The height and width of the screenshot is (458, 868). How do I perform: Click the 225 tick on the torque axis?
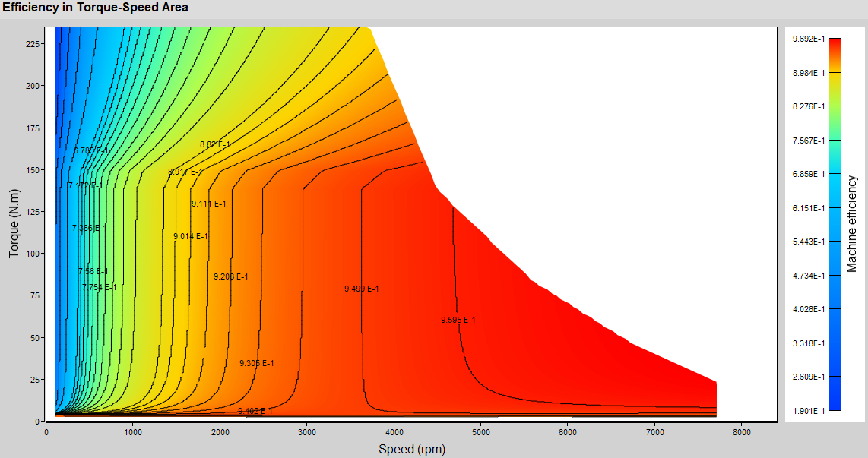[32, 44]
